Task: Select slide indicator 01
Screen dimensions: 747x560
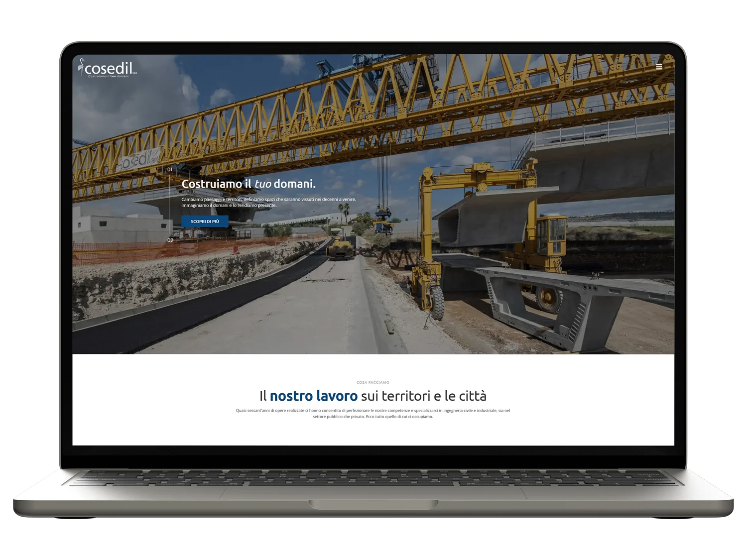Action: click(x=170, y=170)
